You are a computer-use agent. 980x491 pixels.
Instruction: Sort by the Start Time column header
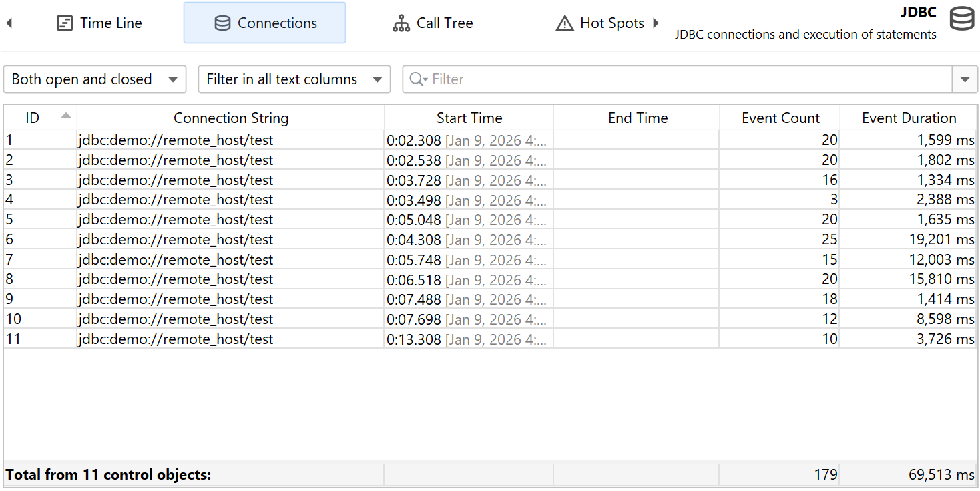tap(469, 118)
